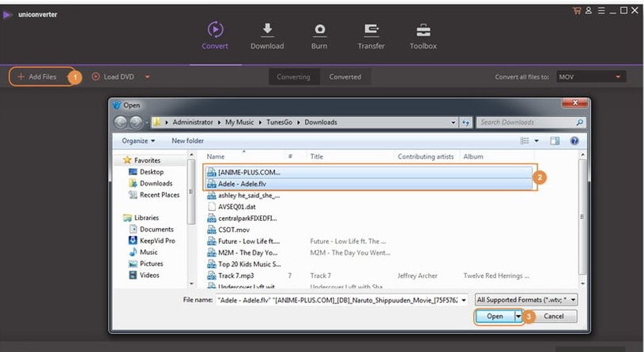Viewport: 644px width, 352px height.
Task: Click the Cancel button
Action: (554, 316)
